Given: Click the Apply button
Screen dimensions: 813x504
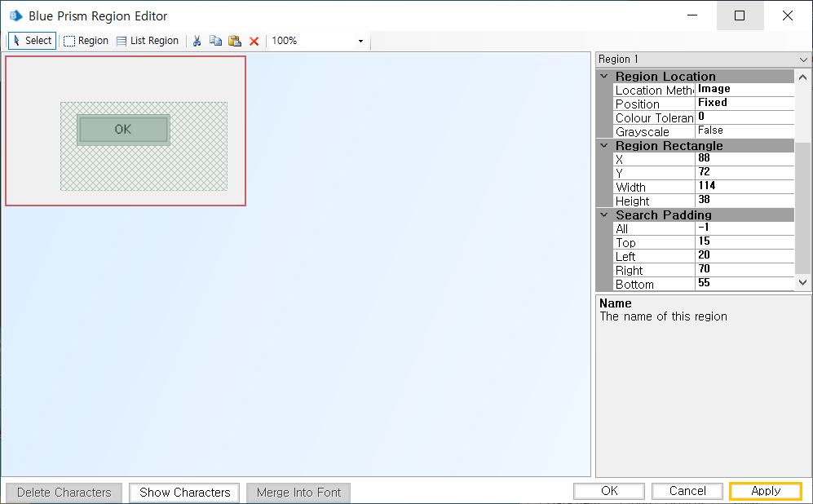Looking at the screenshot, I should 766,490.
